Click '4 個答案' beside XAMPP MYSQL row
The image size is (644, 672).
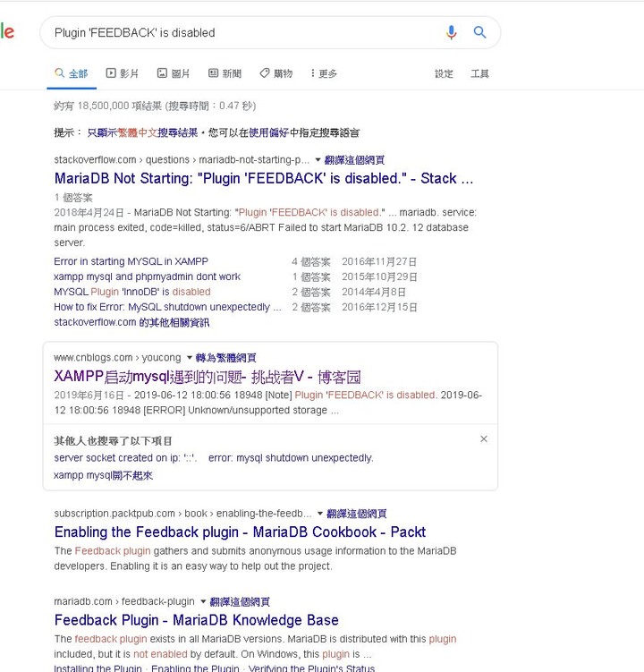(x=311, y=262)
